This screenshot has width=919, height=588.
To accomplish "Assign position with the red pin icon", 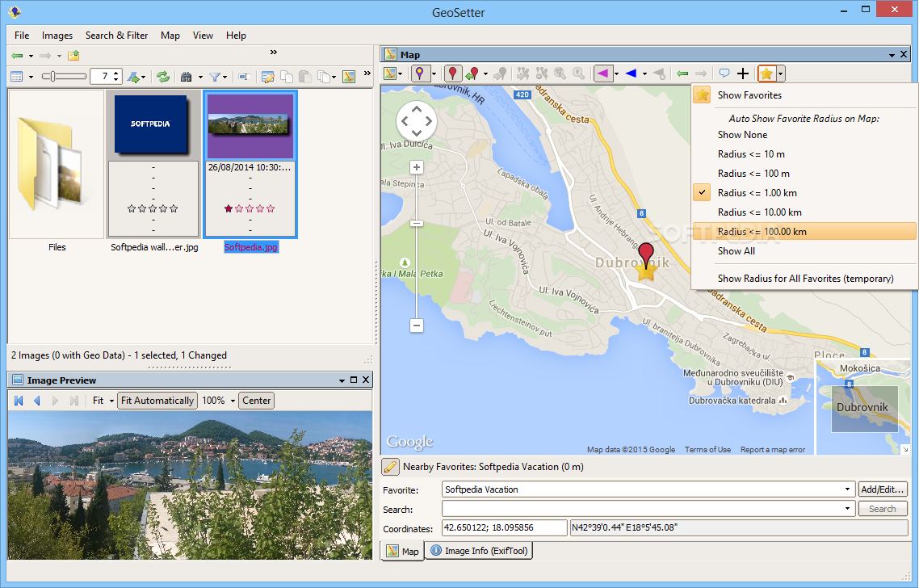I will click(x=452, y=73).
